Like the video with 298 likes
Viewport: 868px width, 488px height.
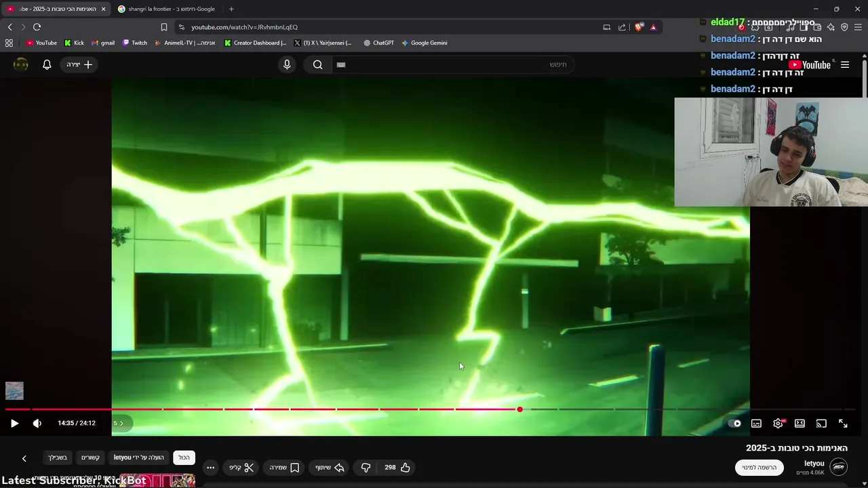pos(398,467)
